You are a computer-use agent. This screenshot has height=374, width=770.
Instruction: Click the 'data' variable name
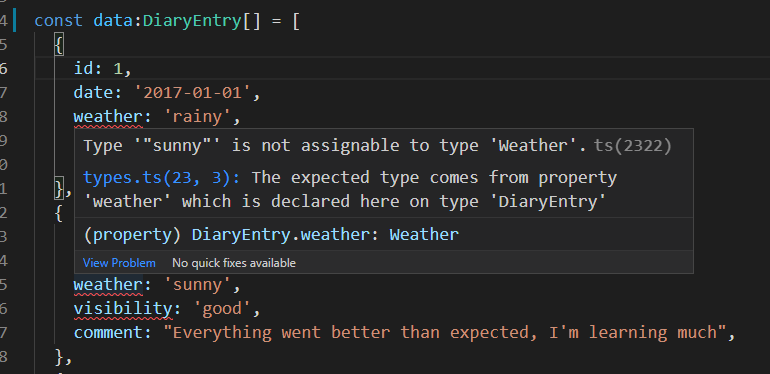pyautogui.click(x=112, y=21)
